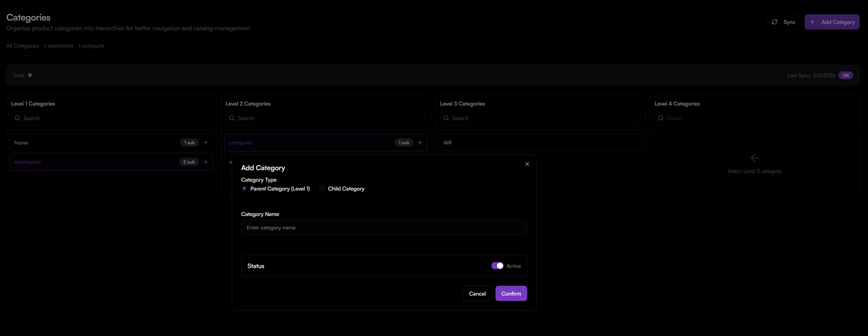This screenshot has height=336, width=868.
Task: Click the plus icon on Add Category button
Action: (812, 22)
